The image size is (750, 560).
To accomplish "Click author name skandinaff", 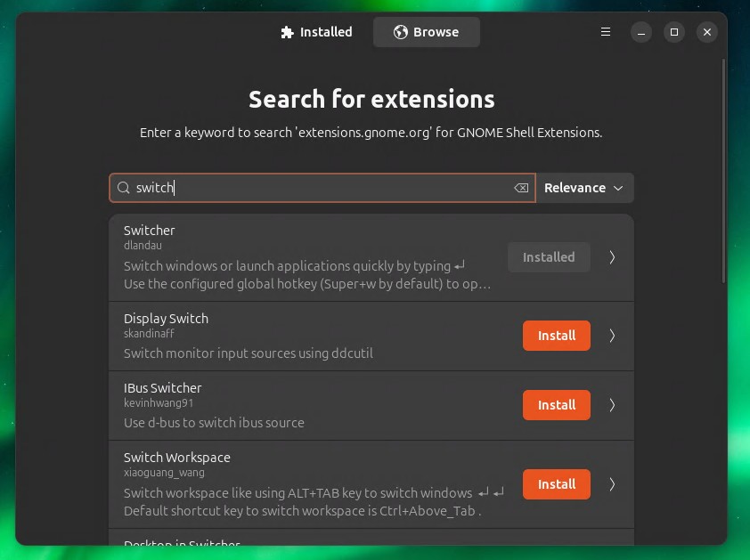I will (x=149, y=333).
